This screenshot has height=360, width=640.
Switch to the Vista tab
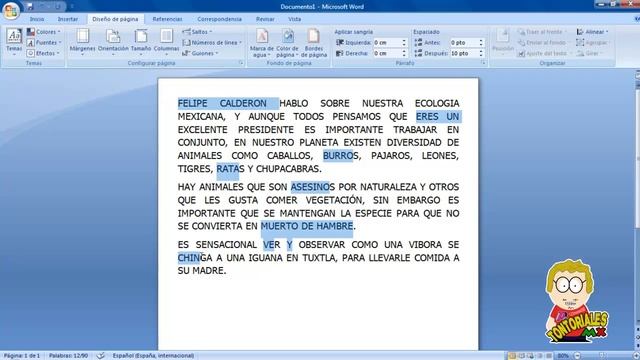294,19
